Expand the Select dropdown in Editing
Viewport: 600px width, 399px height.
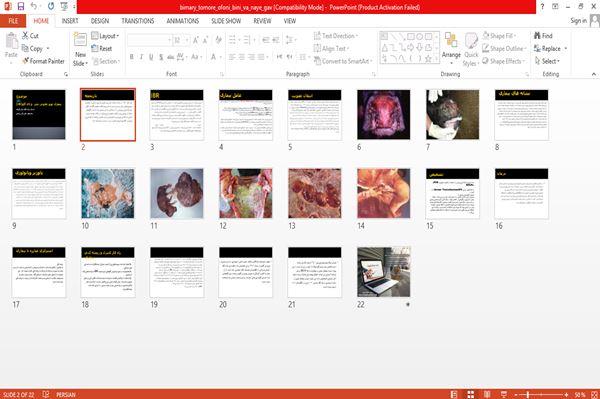548,61
